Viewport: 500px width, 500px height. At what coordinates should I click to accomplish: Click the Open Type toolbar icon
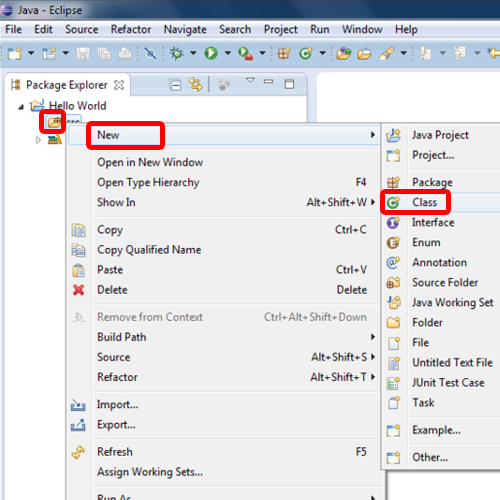[x=344, y=53]
